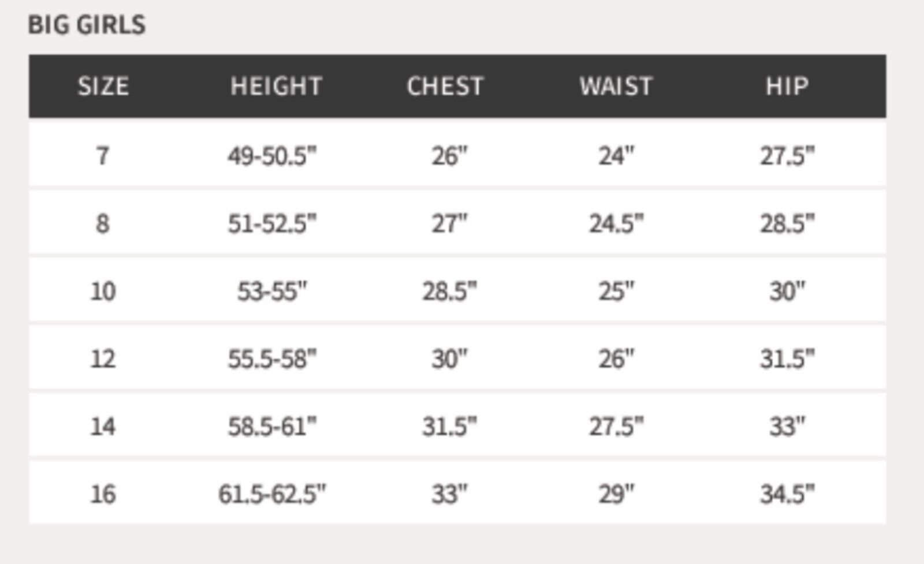
Task: Click the CHEST column header
Action: pos(445,87)
